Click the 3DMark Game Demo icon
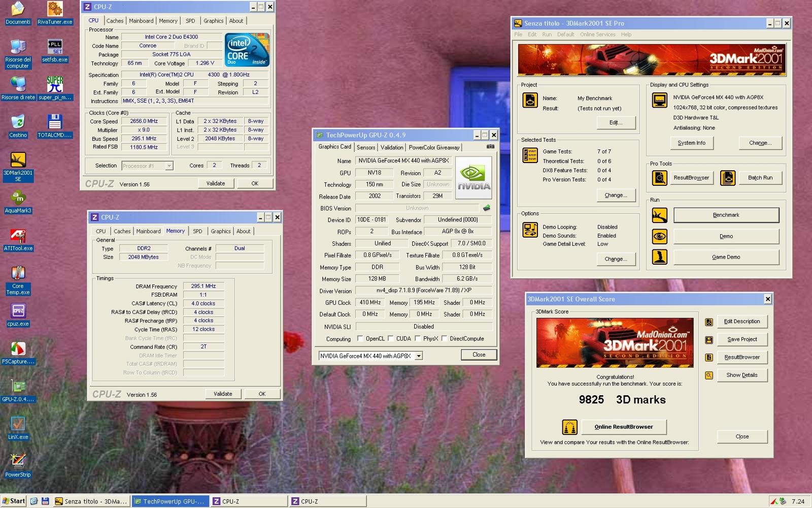Screen dimensions: 812x508 (x=659, y=257)
